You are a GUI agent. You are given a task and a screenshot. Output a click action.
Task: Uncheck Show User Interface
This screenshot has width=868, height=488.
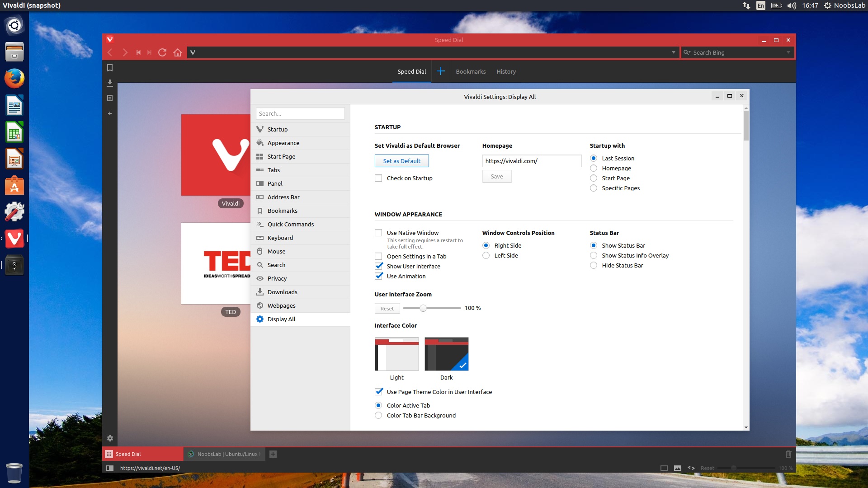(379, 266)
